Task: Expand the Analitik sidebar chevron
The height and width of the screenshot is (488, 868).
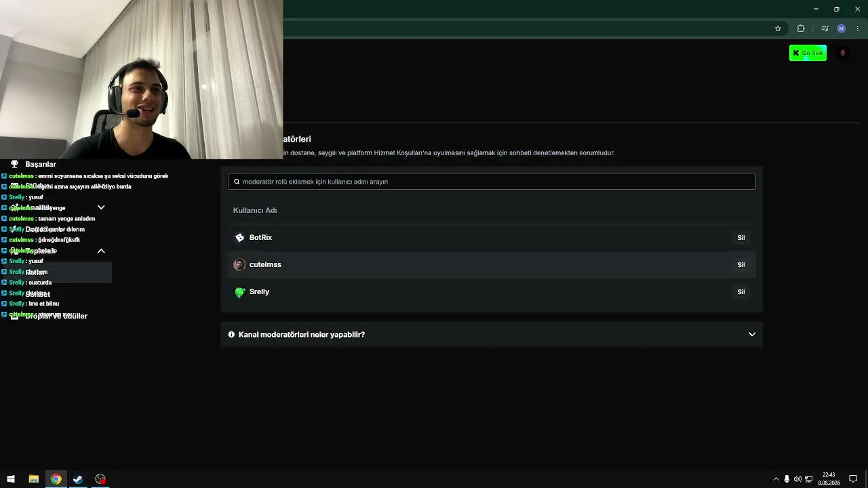Action: click(101, 207)
